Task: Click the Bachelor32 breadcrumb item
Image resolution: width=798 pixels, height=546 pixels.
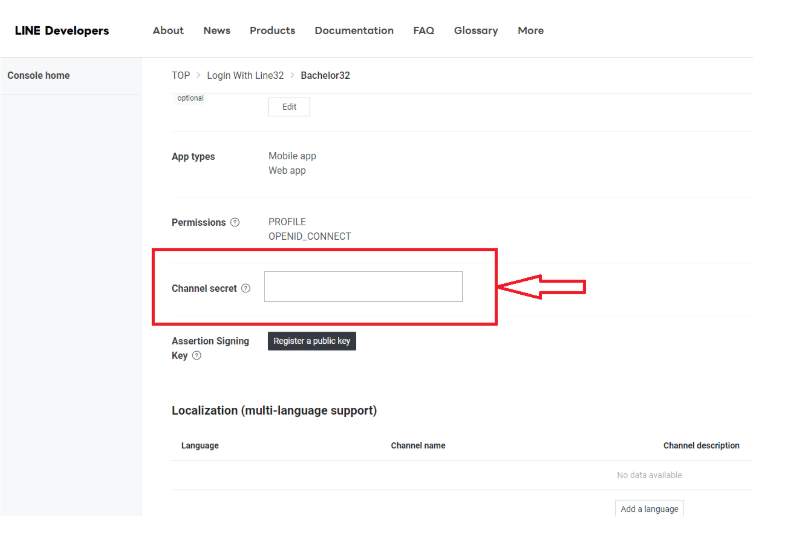Action: click(x=325, y=76)
